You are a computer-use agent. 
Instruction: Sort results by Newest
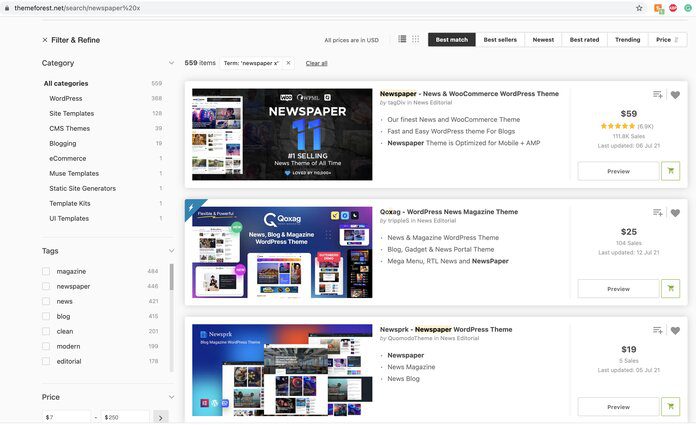(543, 40)
